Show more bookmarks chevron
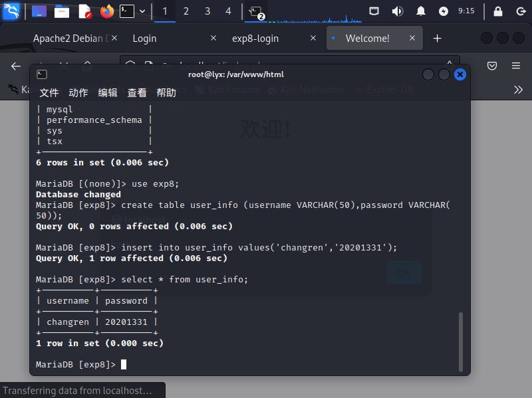The height and width of the screenshot is (398, 532). pos(518,90)
